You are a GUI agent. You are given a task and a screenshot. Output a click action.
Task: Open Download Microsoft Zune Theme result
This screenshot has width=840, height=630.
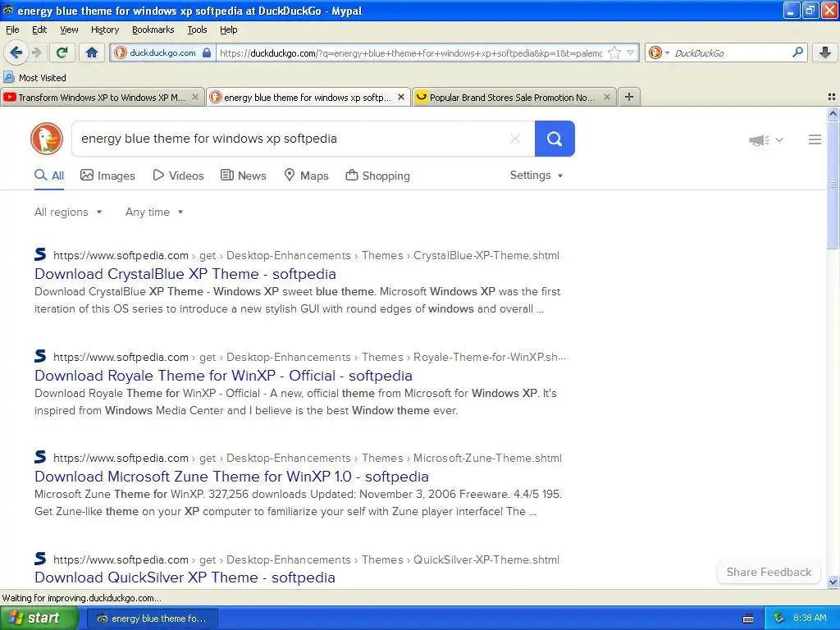pyautogui.click(x=231, y=477)
